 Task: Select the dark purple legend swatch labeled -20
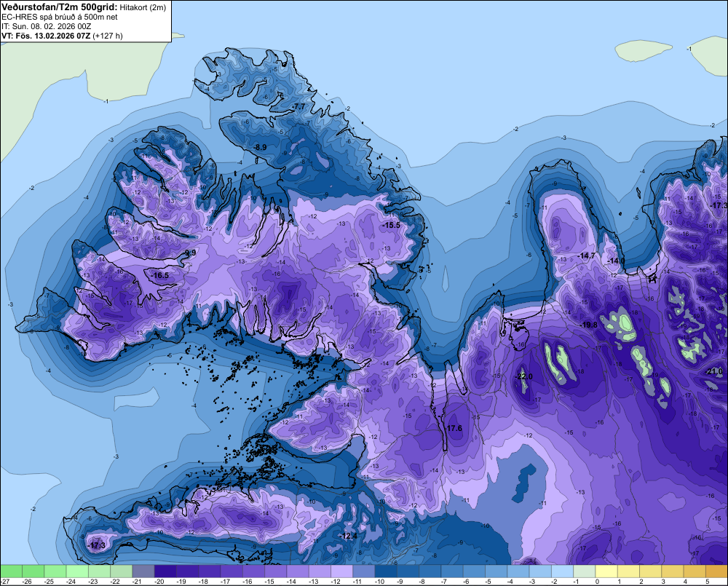click(165, 571)
